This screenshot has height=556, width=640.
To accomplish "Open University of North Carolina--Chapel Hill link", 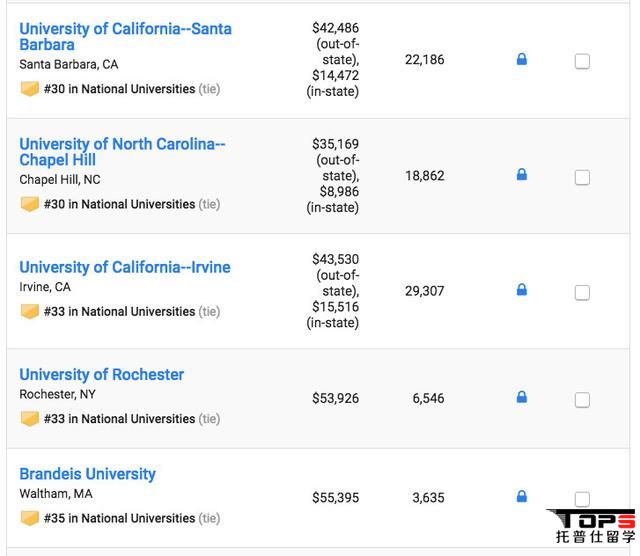I will click(122, 152).
